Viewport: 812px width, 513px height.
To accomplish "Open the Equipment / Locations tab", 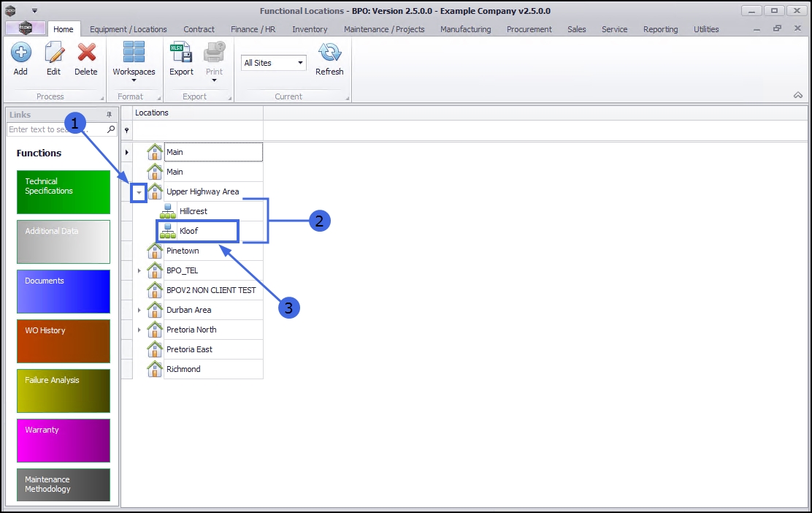I will pyautogui.click(x=129, y=29).
